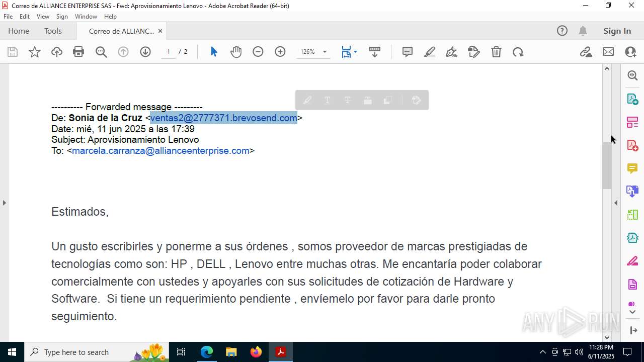Viewport: 644px width, 362px height.
Task: Open the sign document pen tool
Action: tap(452, 52)
